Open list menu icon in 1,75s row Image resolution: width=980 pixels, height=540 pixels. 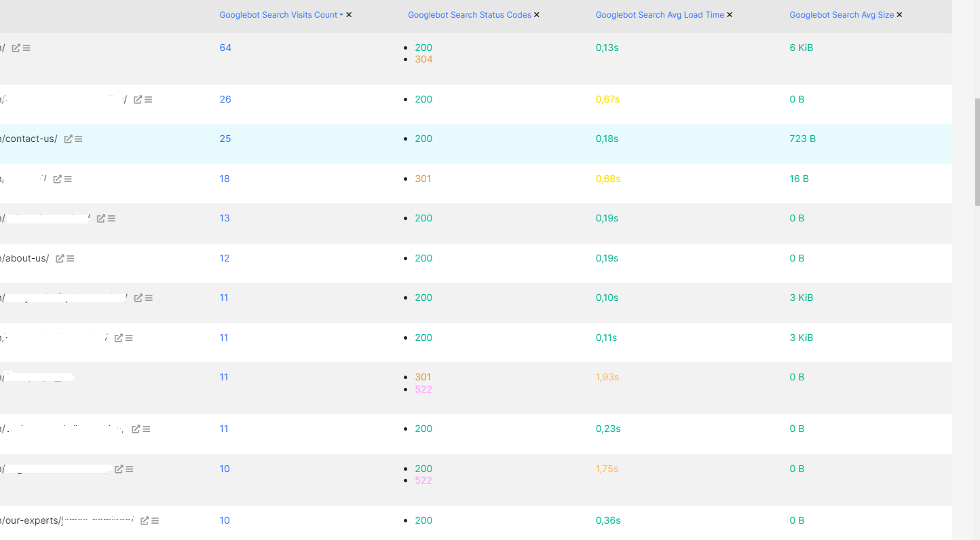pyautogui.click(x=129, y=469)
